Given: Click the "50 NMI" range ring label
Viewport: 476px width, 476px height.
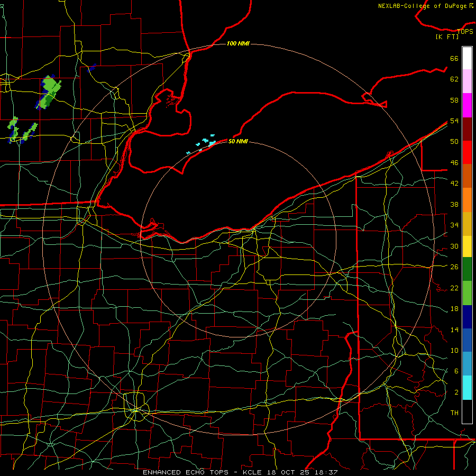Looking at the screenshot, I should 238,141.
